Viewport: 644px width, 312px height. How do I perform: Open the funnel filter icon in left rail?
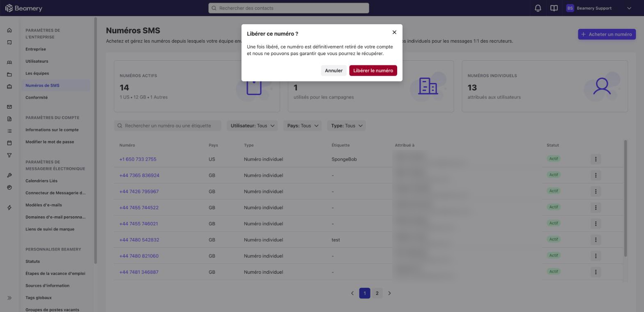9,155
